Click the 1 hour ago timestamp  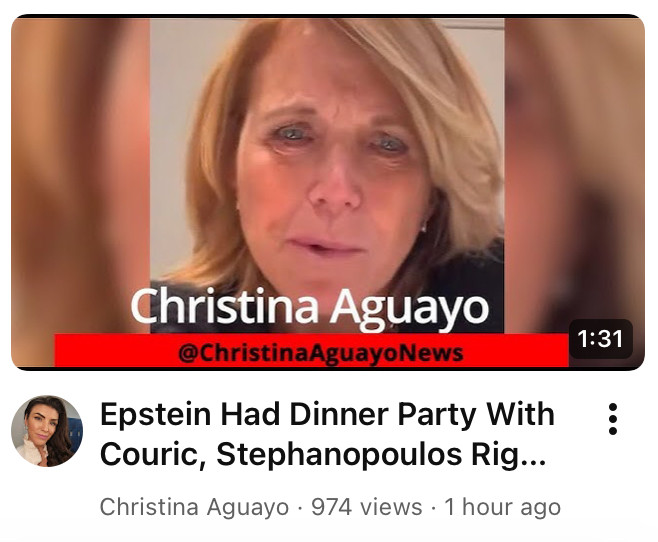coord(502,507)
